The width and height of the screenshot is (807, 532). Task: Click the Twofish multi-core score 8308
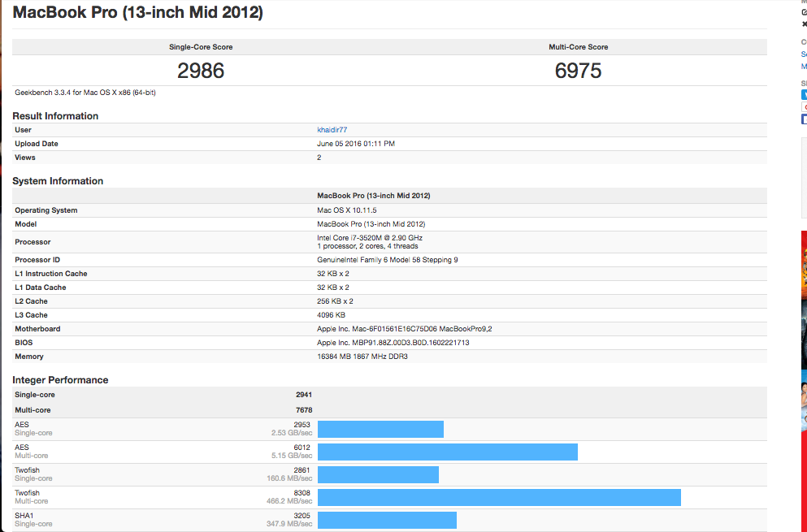pos(302,493)
